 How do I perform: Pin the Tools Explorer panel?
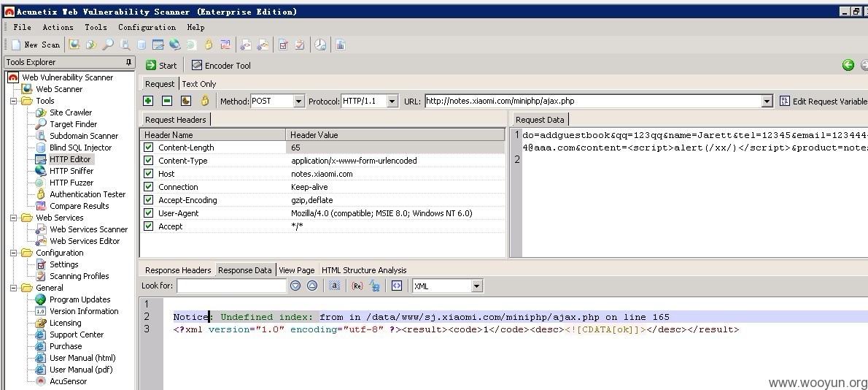click(x=128, y=62)
